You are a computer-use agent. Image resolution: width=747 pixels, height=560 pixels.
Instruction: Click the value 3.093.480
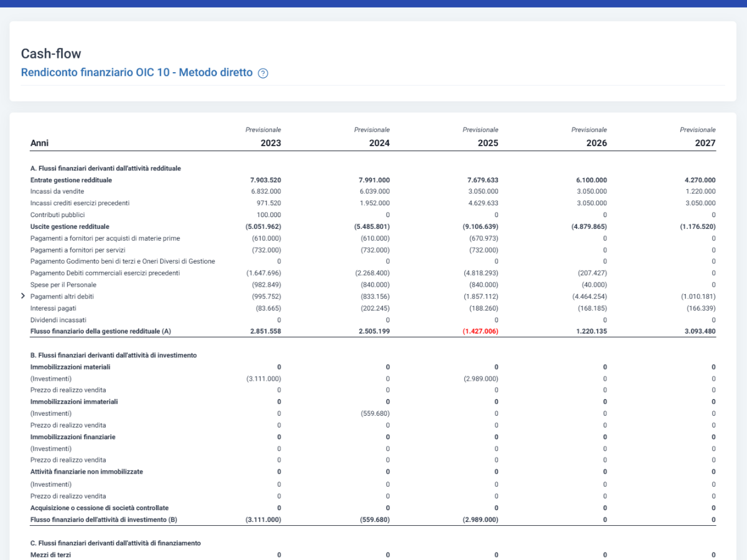(x=700, y=332)
